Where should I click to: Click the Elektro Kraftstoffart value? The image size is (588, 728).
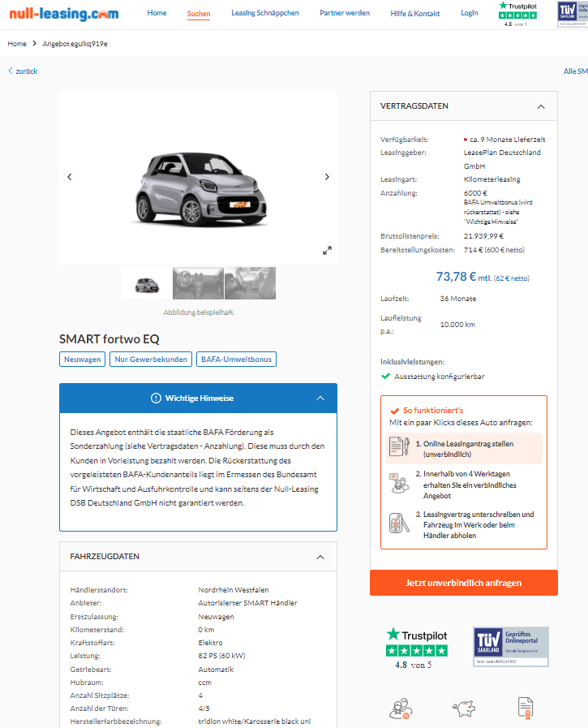pyautogui.click(x=210, y=643)
